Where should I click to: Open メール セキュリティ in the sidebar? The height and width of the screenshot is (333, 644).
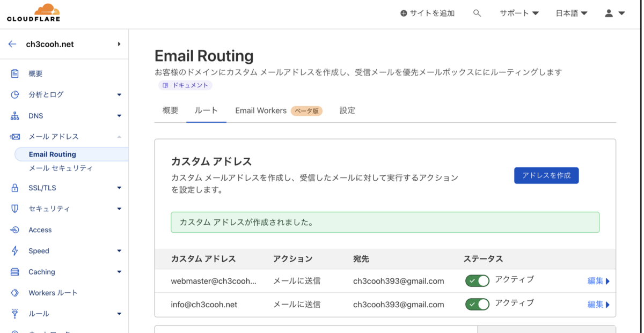pos(61,168)
